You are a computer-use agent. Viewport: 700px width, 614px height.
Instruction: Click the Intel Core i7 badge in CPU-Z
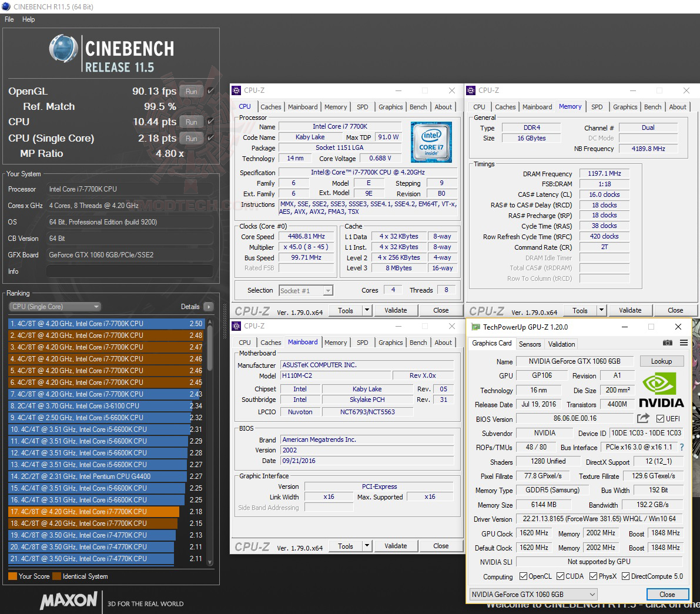click(x=431, y=142)
